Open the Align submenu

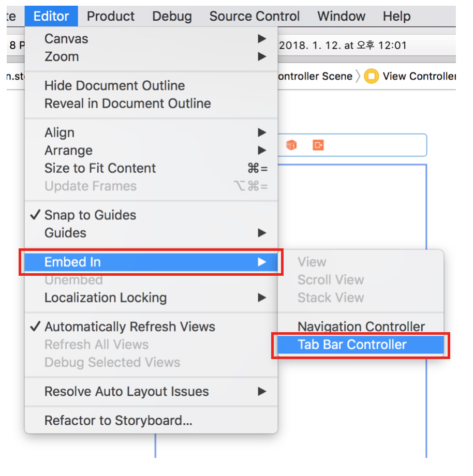coord(151,132)
